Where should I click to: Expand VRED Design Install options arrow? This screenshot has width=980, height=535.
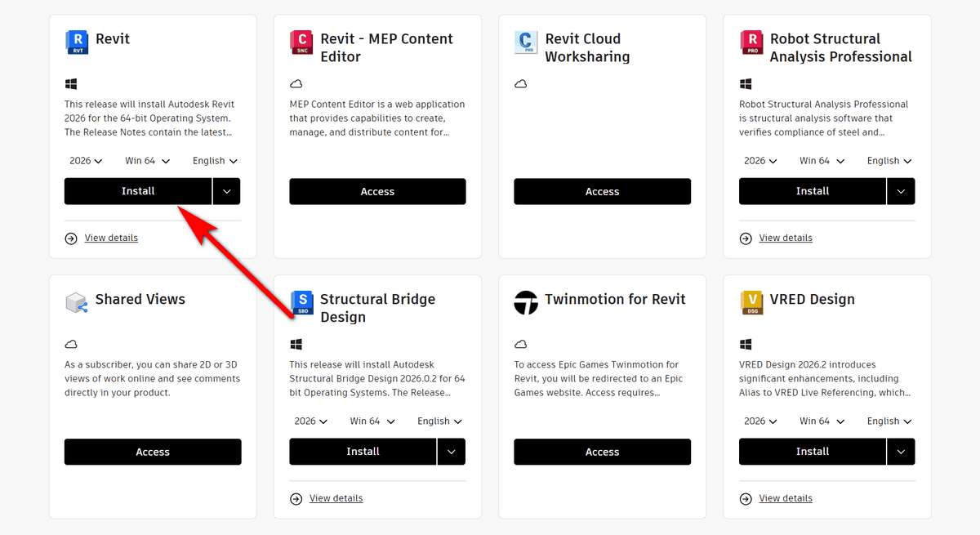(x=901, y=452)
